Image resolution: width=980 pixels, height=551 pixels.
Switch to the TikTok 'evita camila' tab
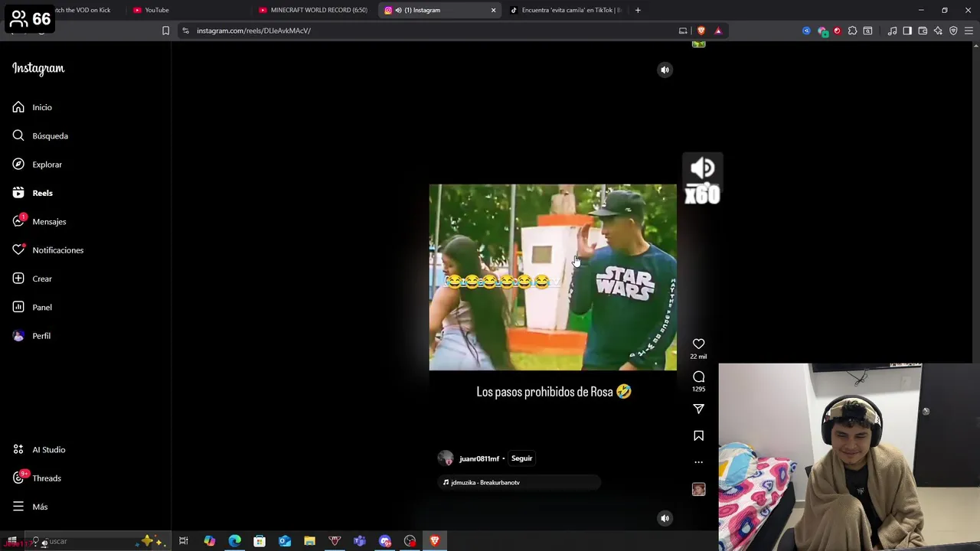[565, 10]
